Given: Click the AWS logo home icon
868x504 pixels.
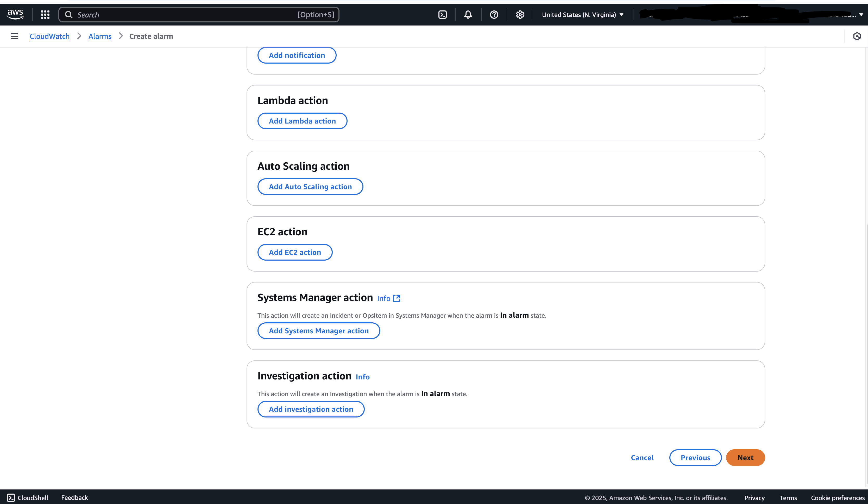Looking at the screenshot, I should [16, 15].
